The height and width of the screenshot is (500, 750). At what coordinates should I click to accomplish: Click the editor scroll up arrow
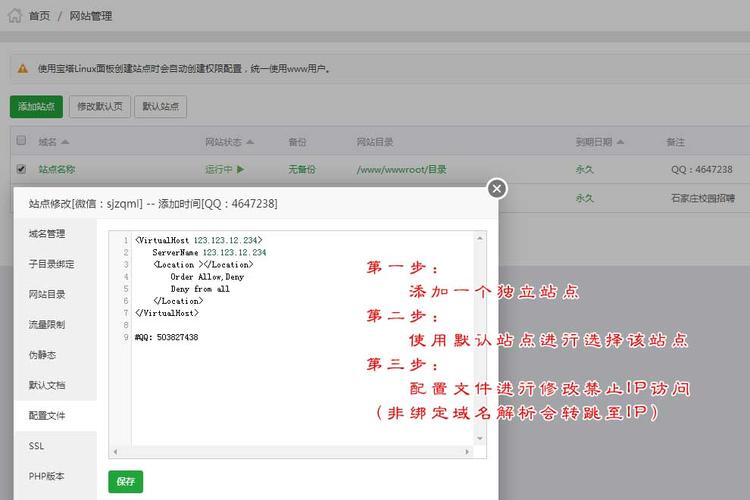480,238
